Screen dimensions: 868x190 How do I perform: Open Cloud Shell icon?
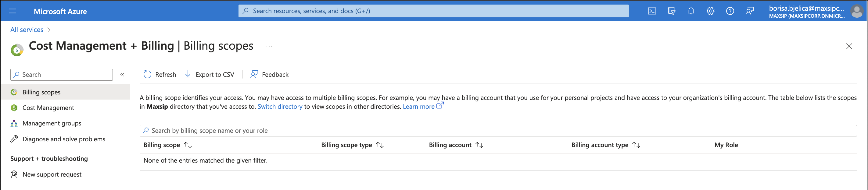652,11
